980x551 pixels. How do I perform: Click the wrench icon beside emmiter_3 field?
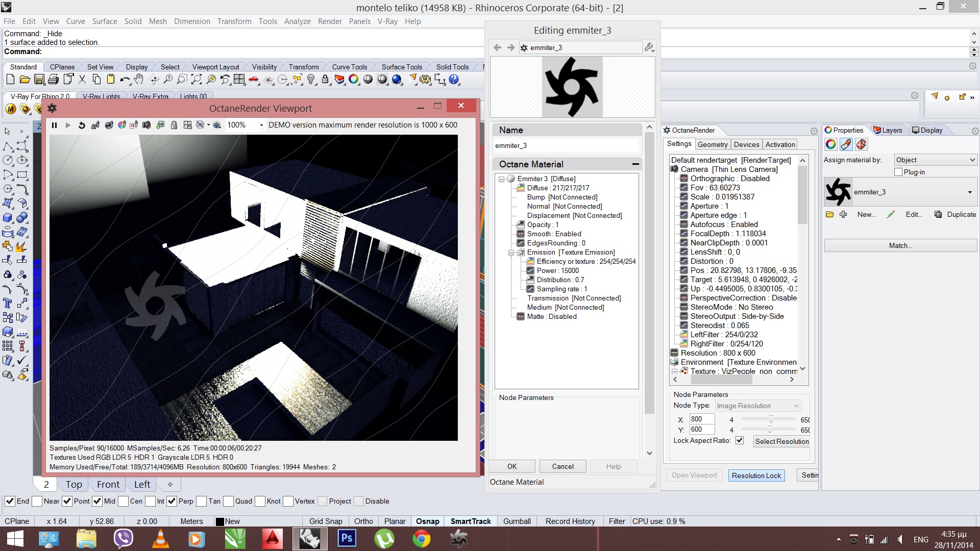[649, 47]
